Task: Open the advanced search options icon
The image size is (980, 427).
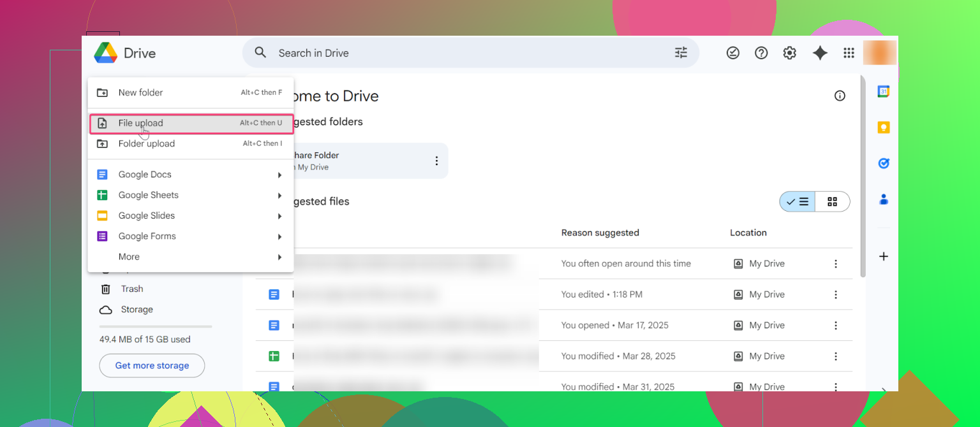Action: 681,53
